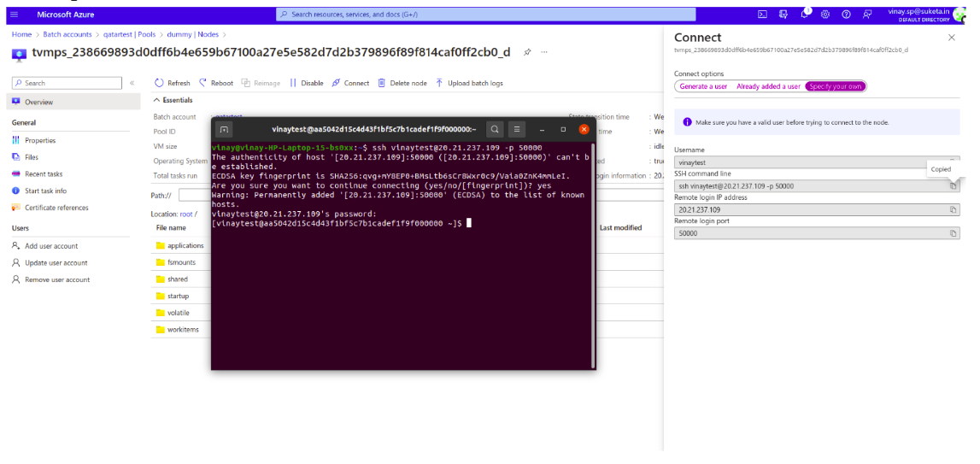Copy the Remote login port value
Screen dimensions: 980x464
tap(953, 233)
